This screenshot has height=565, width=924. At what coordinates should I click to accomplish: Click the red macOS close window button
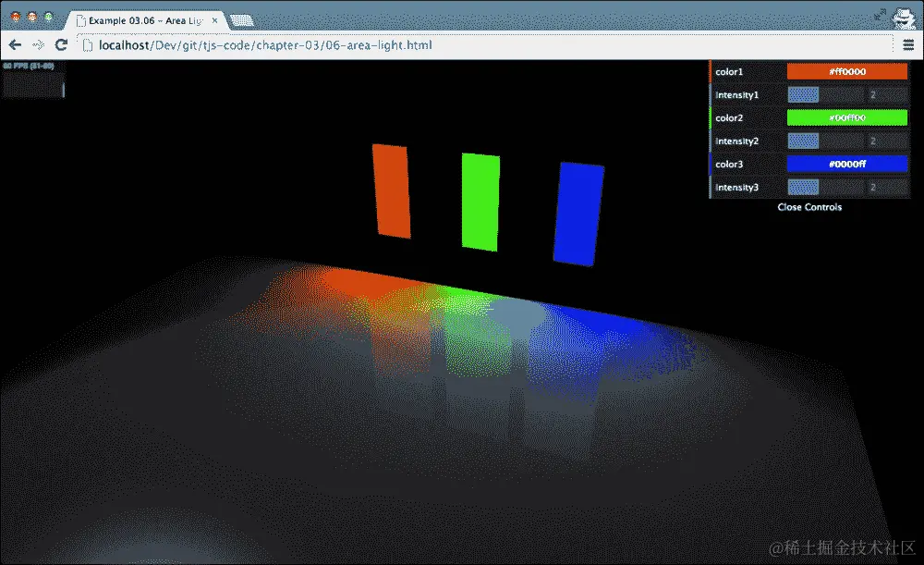pyautogui.click(x=16, y=17)
